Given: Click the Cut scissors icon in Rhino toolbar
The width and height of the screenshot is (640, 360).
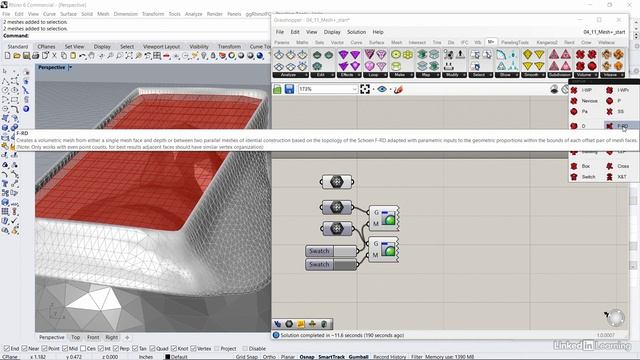Looking at the screenshot, I should pyautogui.click(x=54, y=56).
